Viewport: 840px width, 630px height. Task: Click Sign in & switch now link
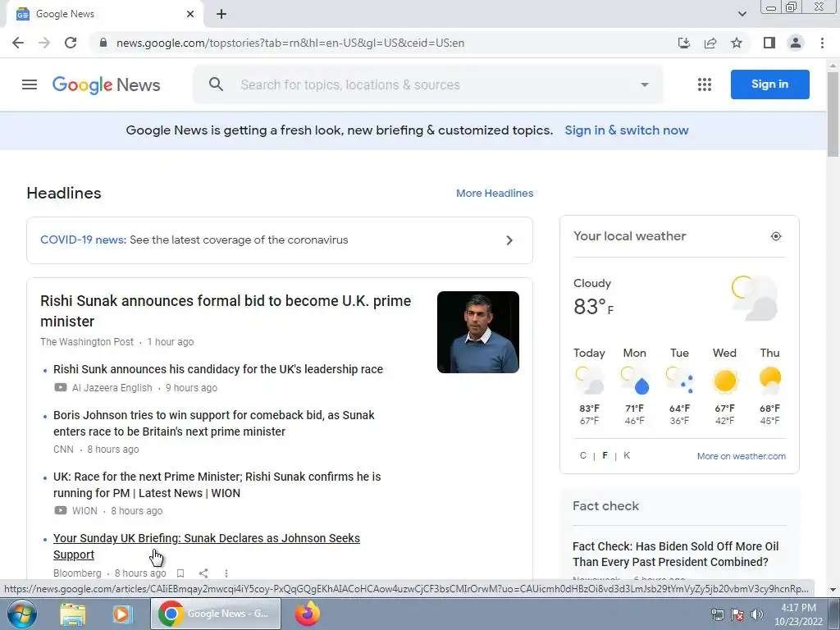pos(626,130)
